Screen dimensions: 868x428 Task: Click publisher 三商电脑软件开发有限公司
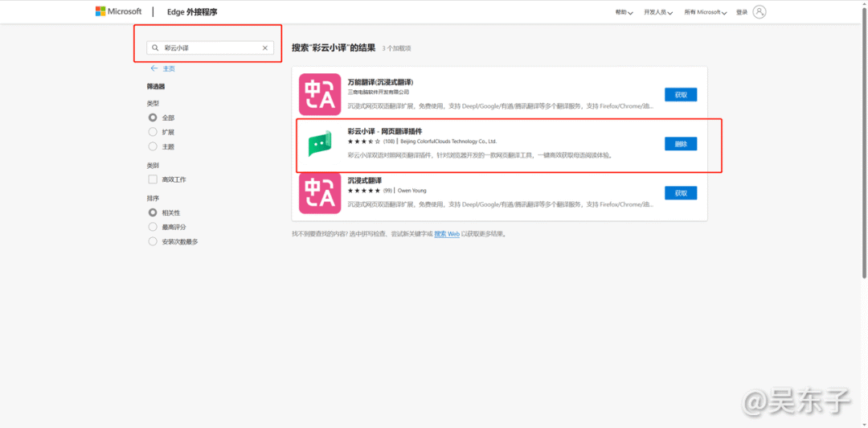click(378, 92)
